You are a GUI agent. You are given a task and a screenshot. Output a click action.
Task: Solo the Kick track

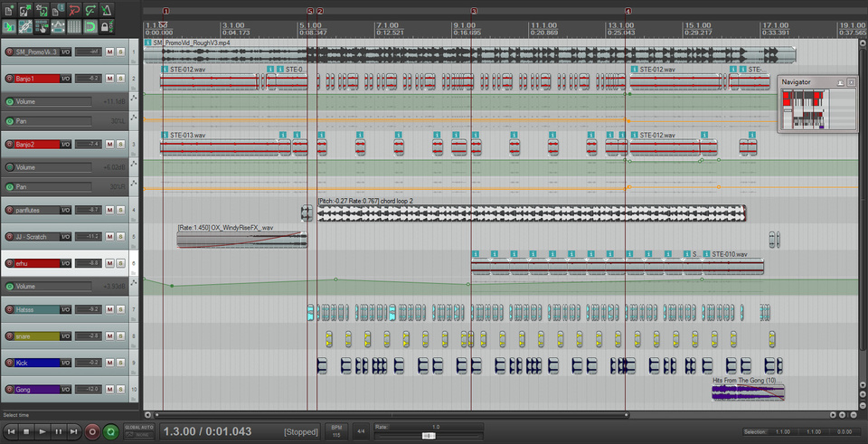pos(120,363)
